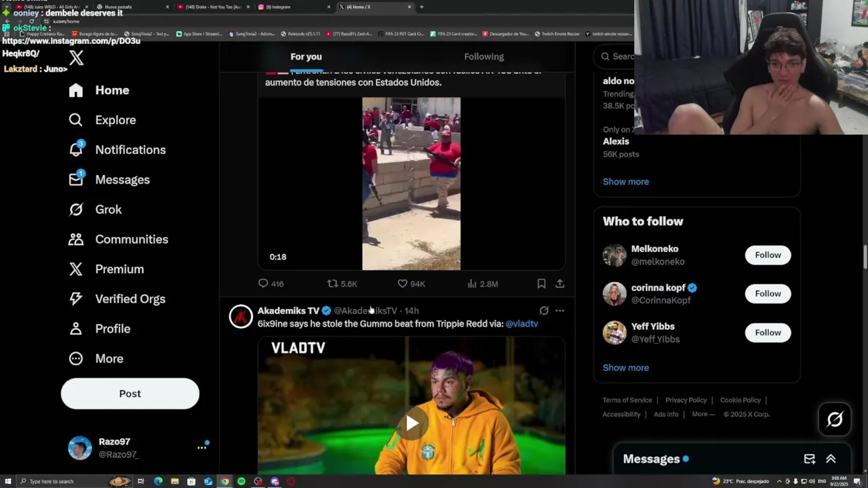This screenshot has height=488, width=868.
Task: Open the Yeff Yibbs profile
Action: point(653,326)
